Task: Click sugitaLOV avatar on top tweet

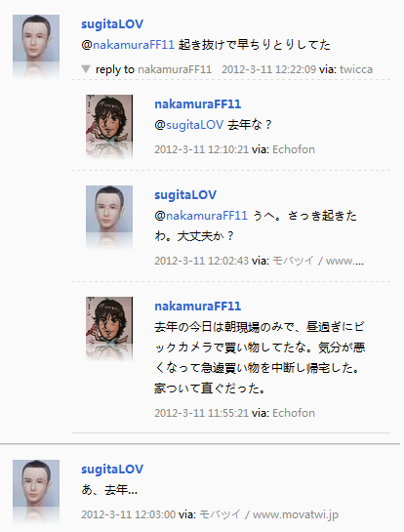Action: 36,38
